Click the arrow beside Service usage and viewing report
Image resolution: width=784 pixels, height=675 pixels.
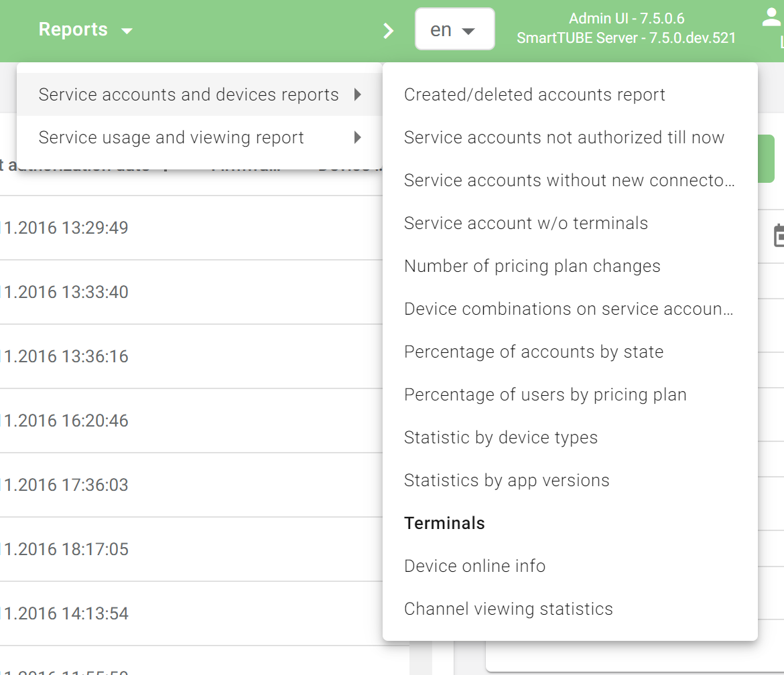[x=358, y=137]
